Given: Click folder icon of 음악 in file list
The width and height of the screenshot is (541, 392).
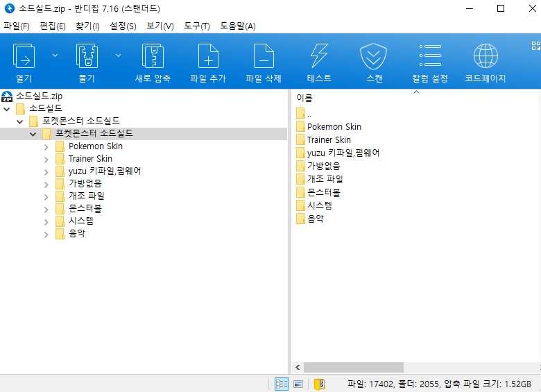Looking at the screenshot, I should tap(300, 219).
